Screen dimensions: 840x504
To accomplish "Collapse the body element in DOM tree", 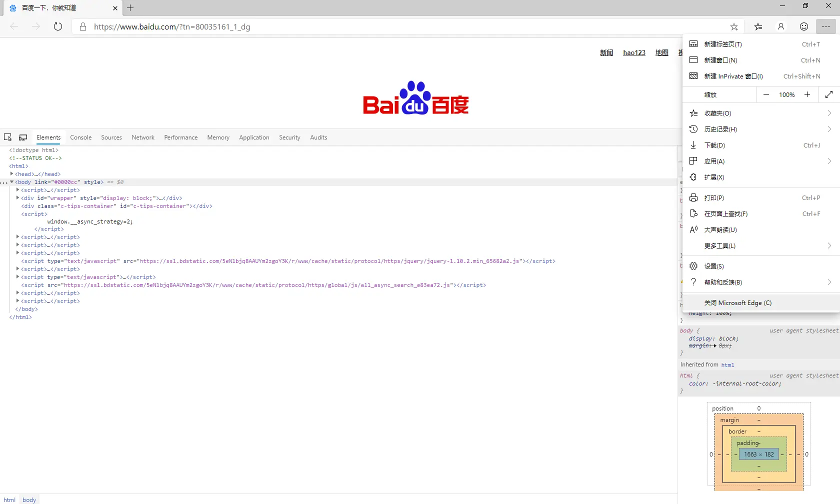I will pos(11,182).
